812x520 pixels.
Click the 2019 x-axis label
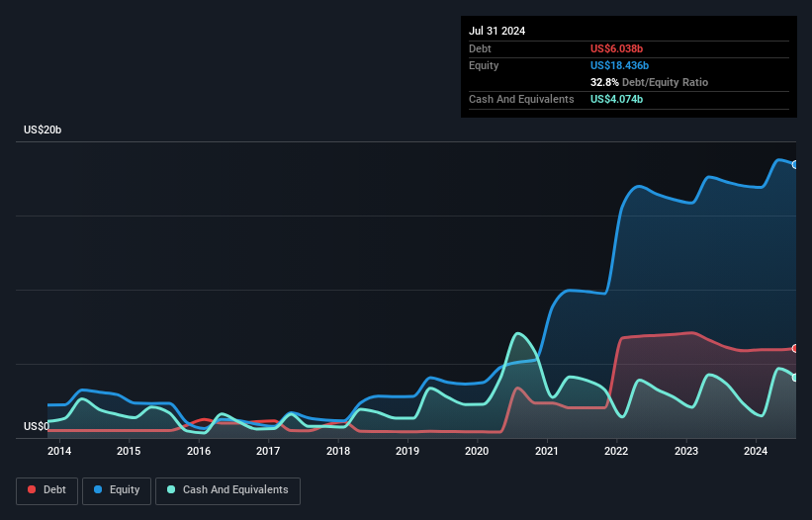click(407, 451)
